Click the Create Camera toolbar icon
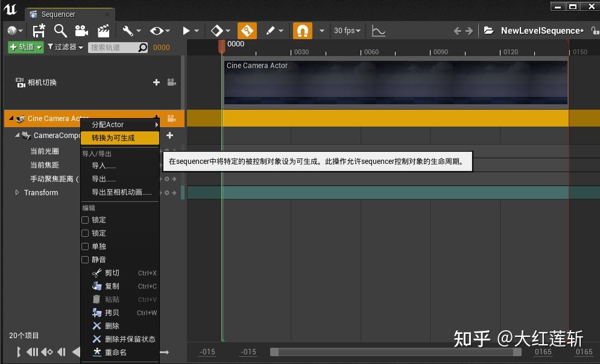Viewport: 600px width, 364px height. pyautogui.click(x=80, y=30)
